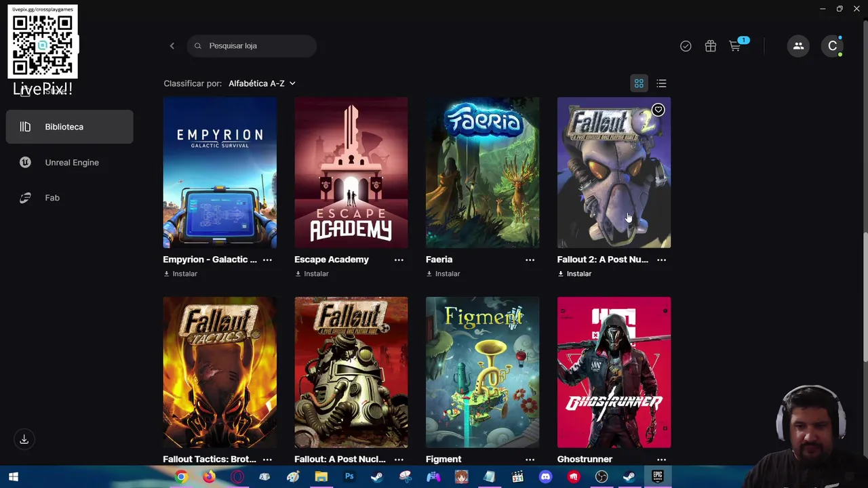
Task: Open the game controller taskbar icon
Action: coord(433,477)
